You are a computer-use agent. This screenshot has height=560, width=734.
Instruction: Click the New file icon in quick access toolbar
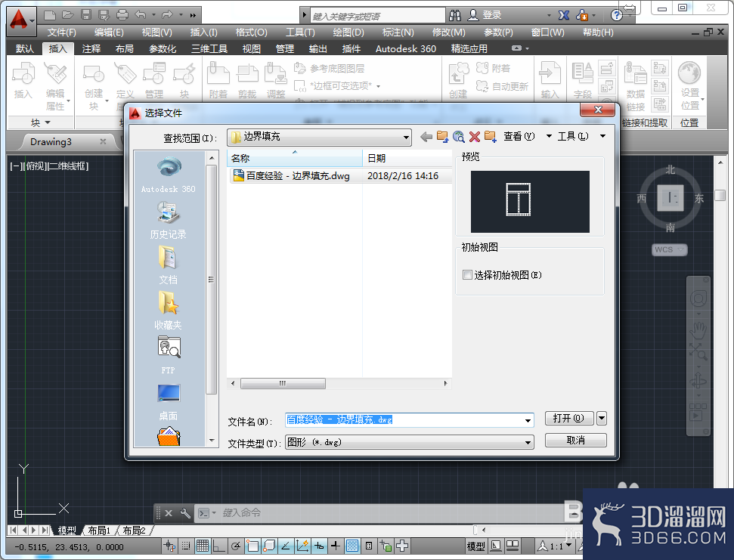coord(50,15)
